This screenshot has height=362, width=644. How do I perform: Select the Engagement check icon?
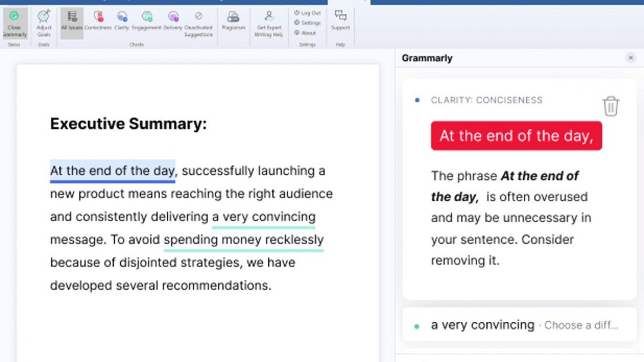pos(146,20)
